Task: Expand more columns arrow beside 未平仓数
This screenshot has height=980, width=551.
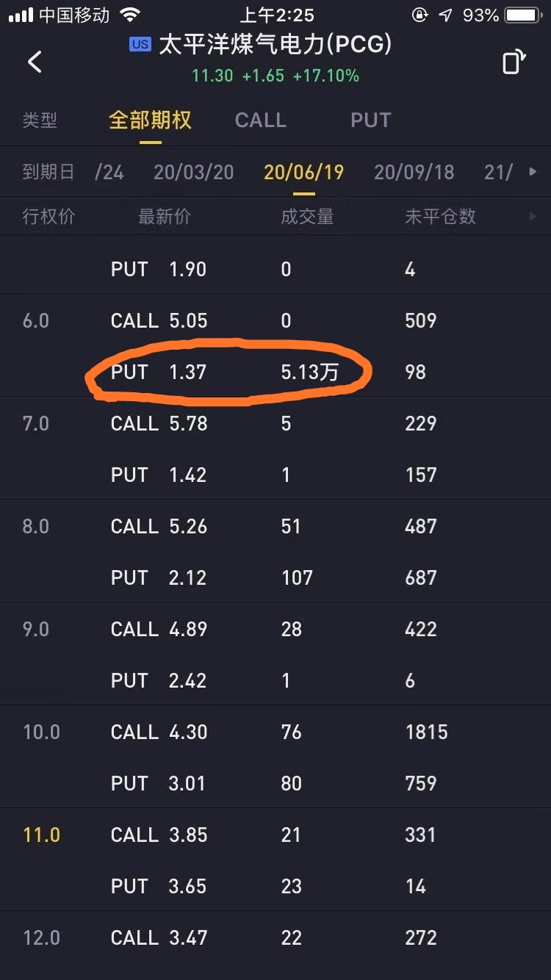Action: tap(533, 216)
